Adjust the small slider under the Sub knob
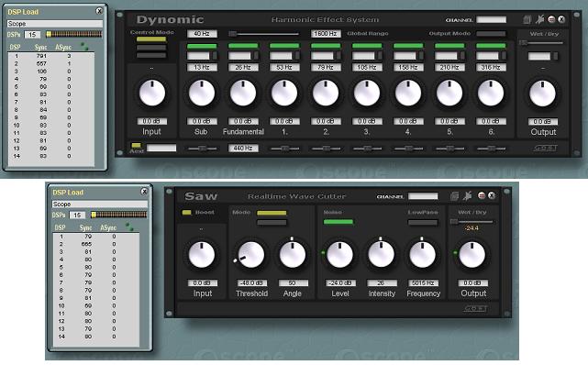The height and width of the screenshot is (365, 588). 202,149
